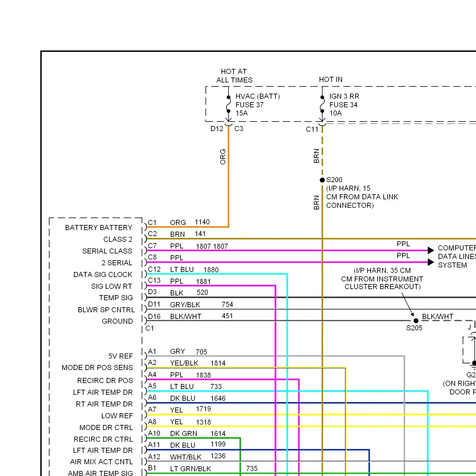476x476 pixels.
Task: Click the DK BLU 1646 wire label
Action: pyautogui.click(x=198, y=398)
